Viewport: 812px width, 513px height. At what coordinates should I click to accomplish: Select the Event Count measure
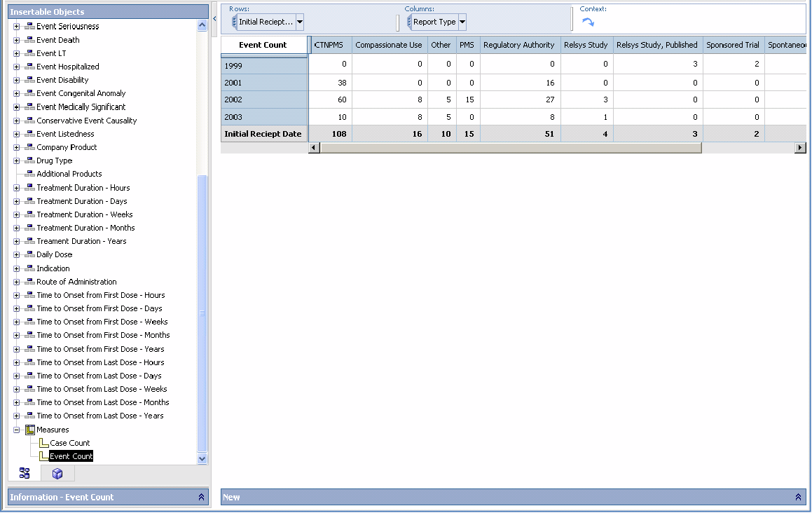(x=71, y=456)
